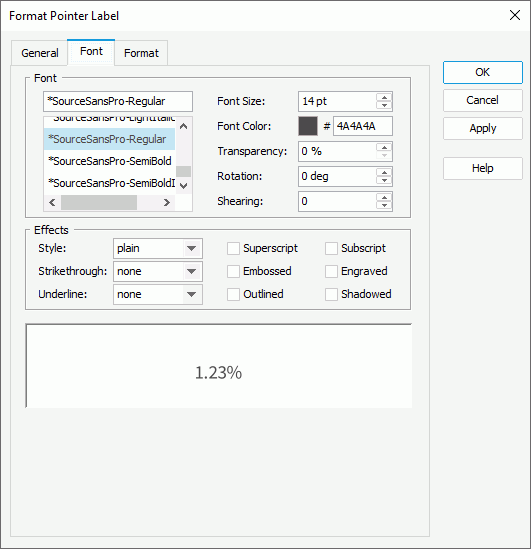Expand the Strikethrough dropdown
The image size is (531, 549).
158,271
